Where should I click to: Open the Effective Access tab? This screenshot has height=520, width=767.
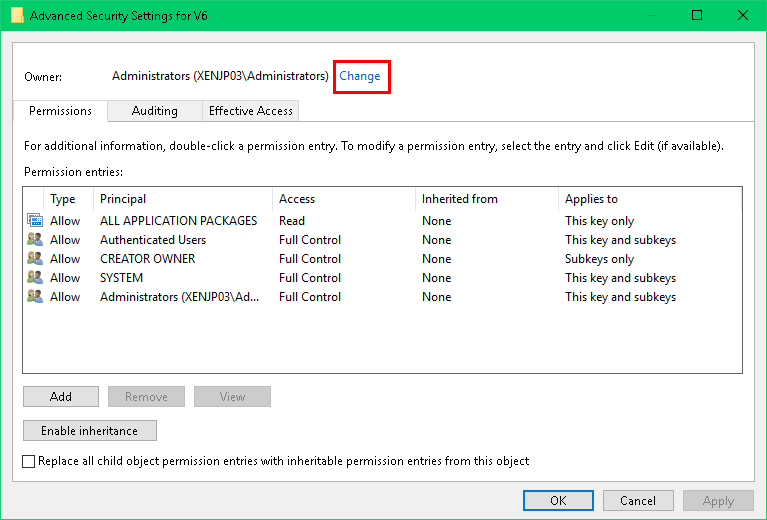(x=250, y=111)
